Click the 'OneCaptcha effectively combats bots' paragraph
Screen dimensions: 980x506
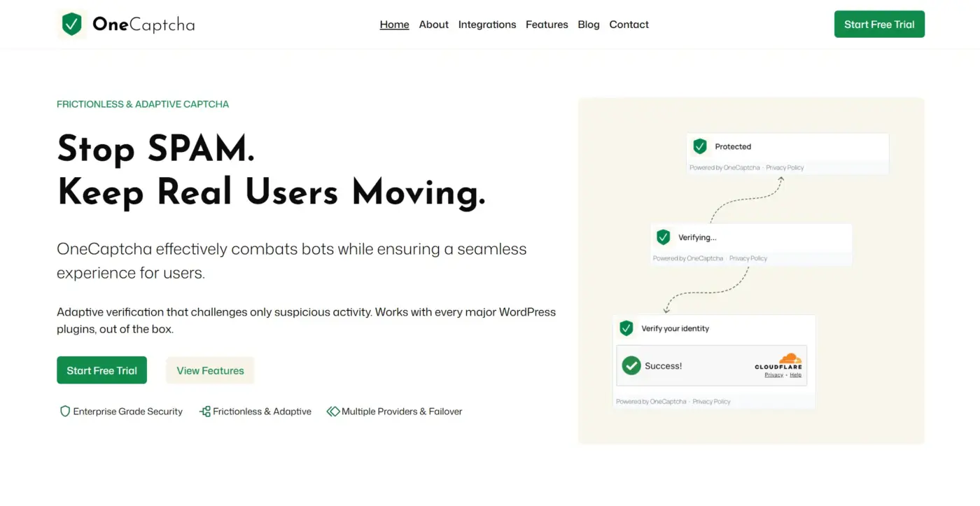tap(292, 261)
